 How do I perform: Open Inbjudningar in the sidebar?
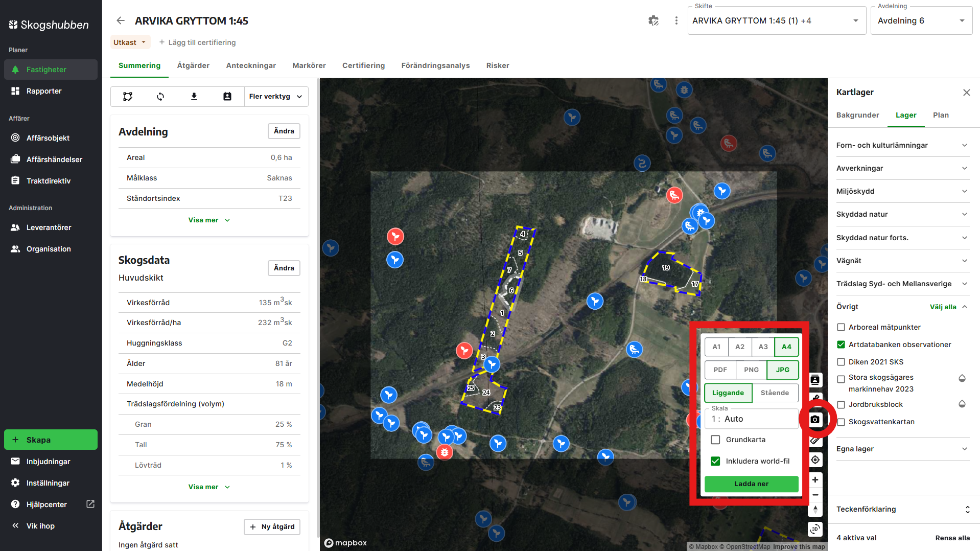click(x=51, y=462)
